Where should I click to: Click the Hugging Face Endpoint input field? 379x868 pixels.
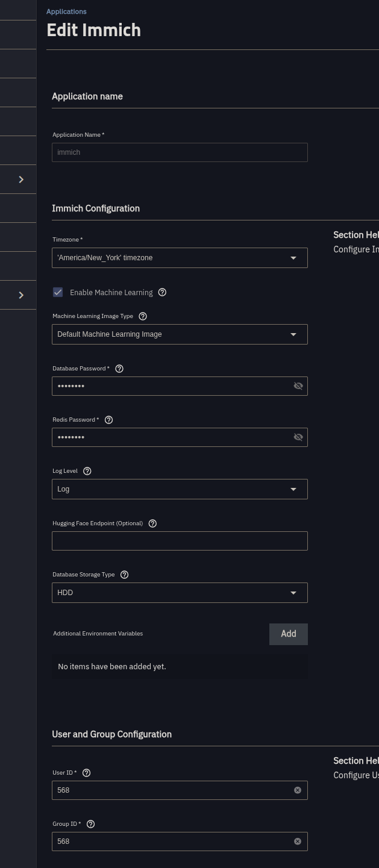[180, 541]
